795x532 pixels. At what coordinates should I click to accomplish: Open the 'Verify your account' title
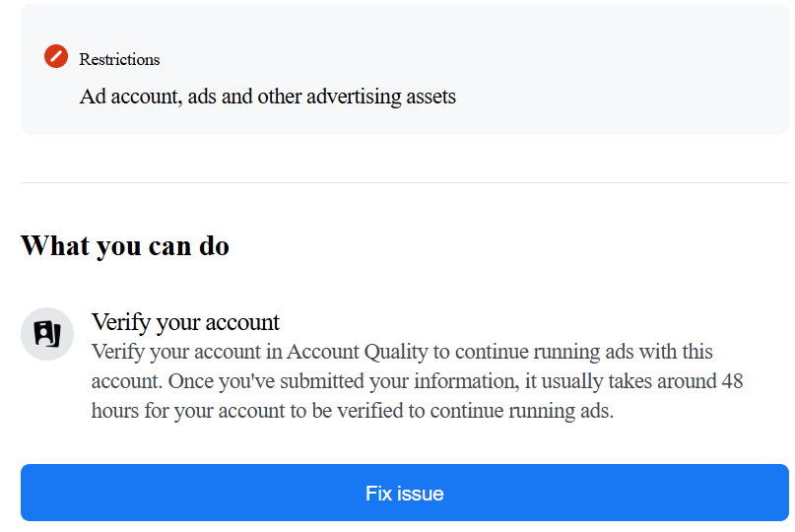coord(185,322)
